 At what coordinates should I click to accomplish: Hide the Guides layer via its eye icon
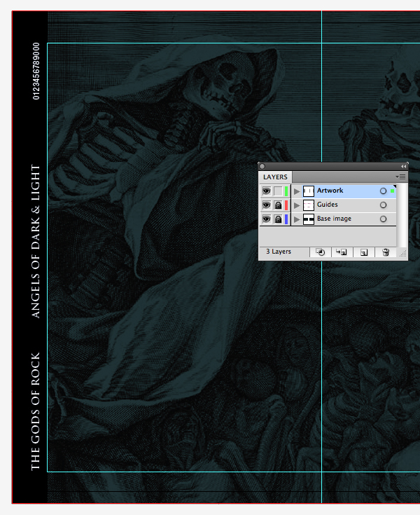click(x=267, y=205)
